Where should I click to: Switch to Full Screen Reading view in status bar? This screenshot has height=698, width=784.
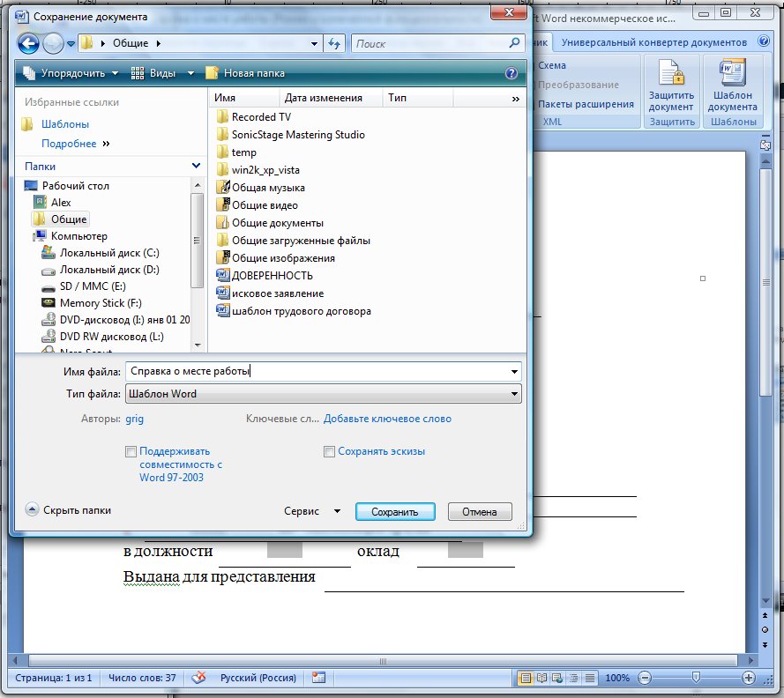[x=542, y=678]
